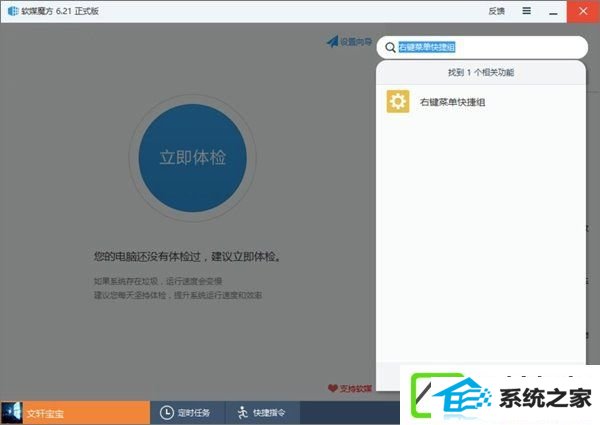Minimize the 软媒魔方 window
The height and width of the screenshot is (425, 600).
click(x=553, y=11)
